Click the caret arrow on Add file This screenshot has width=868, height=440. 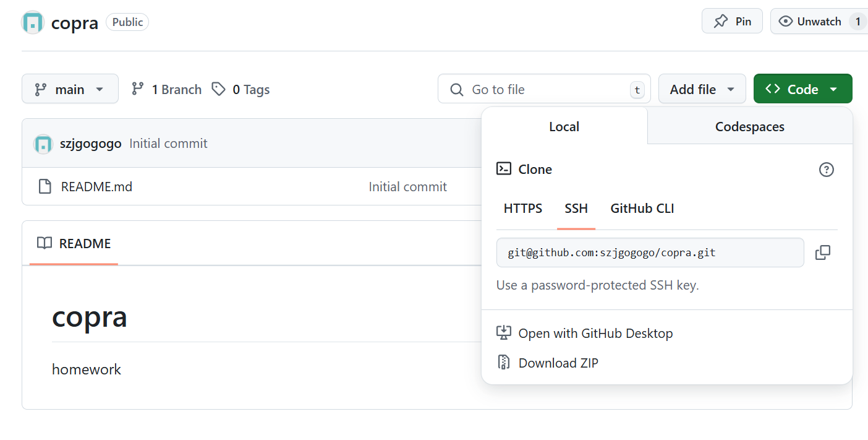click(731, 90)
